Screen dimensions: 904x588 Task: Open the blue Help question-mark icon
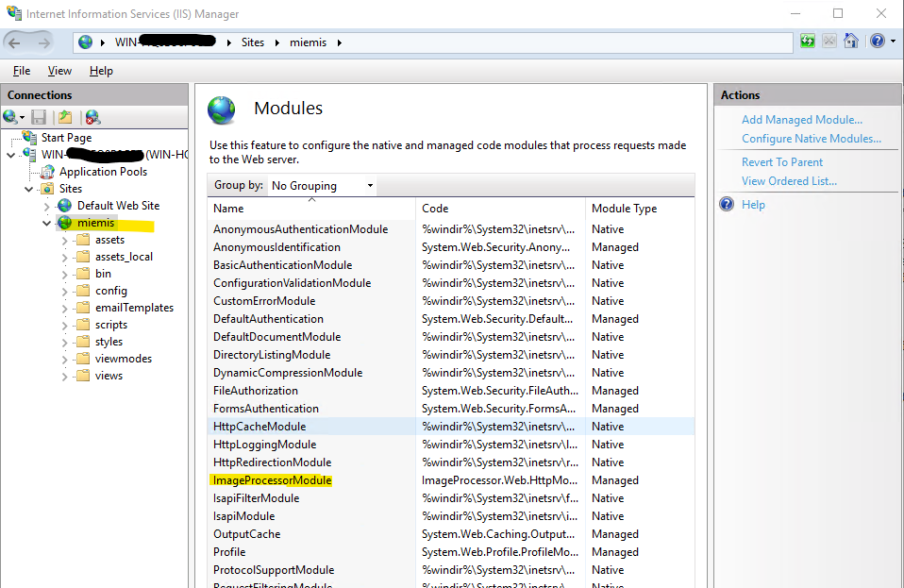coord(876,42)
